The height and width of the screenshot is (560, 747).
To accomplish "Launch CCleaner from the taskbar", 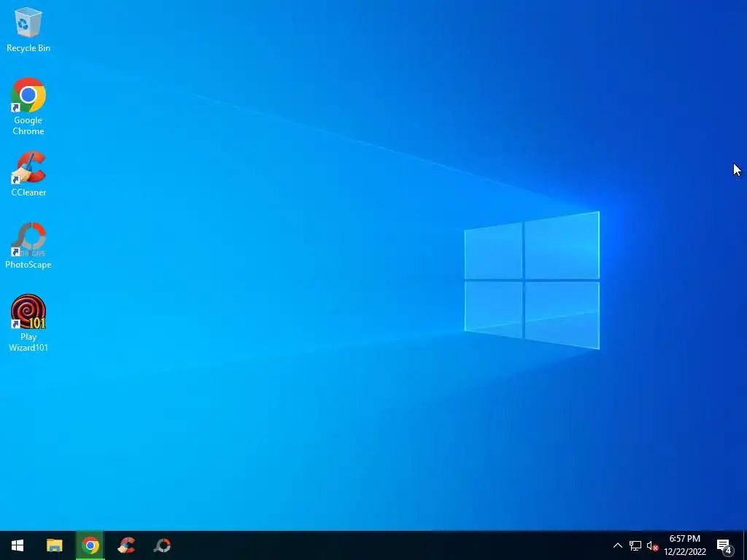I will click(x=126, y=545).
